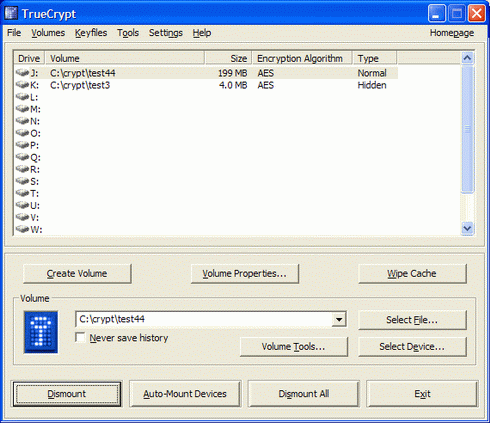Screen dimensions: 490x423
Task: Click the drive icon for J:
Action: pyautogui.click(x=22, y=73)
